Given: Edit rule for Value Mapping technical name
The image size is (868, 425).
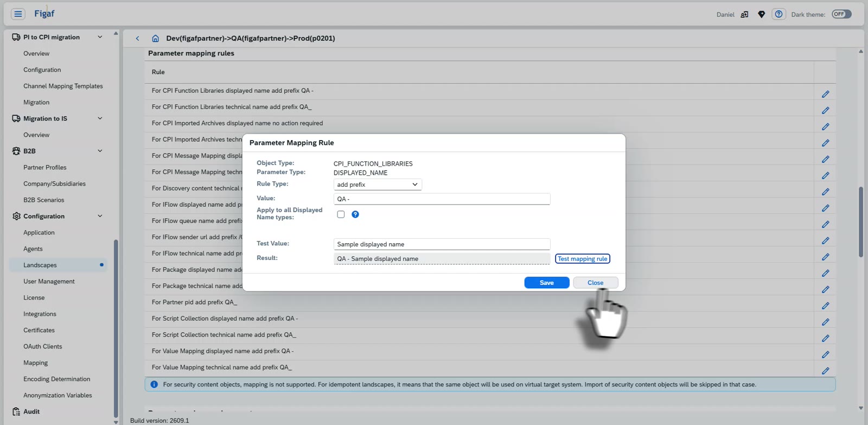Looking at the screenshot, I should pos(825,371).
